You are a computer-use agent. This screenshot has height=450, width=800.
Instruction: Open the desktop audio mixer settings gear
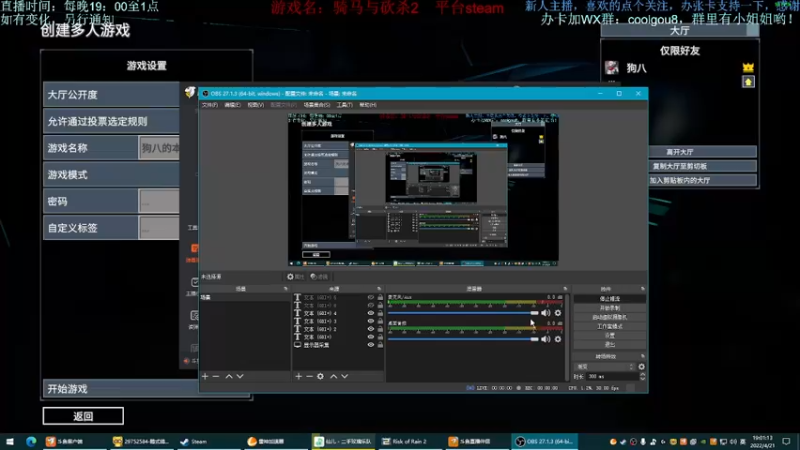pos(558,339)
